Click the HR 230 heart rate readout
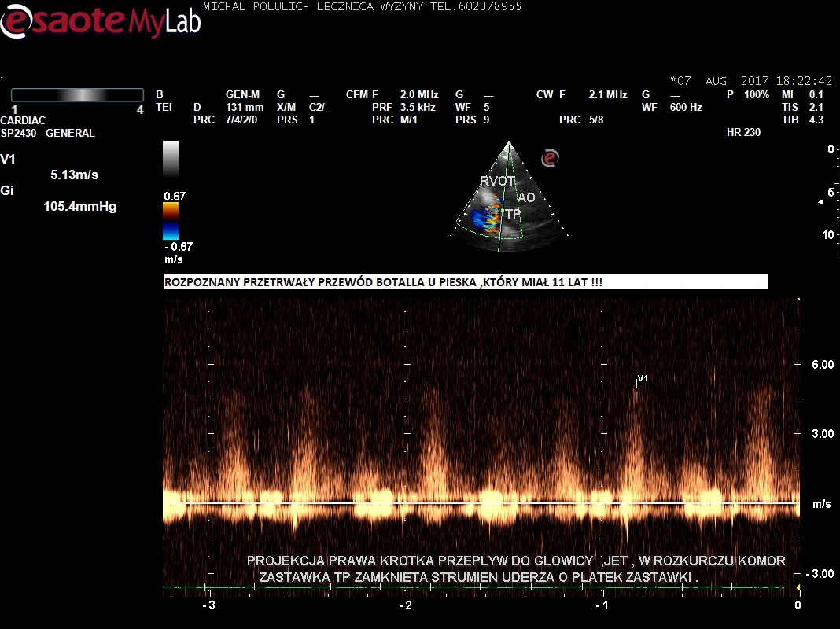The image size is (840, 629). click(743, 133)
